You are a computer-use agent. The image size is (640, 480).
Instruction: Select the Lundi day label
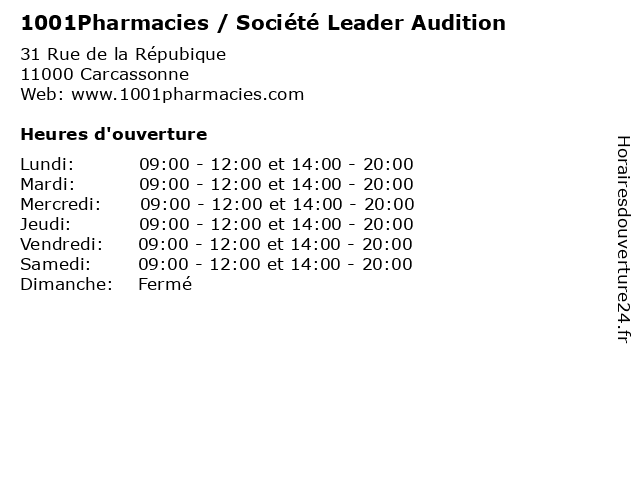pyautogui.click(x=47, y=164)
